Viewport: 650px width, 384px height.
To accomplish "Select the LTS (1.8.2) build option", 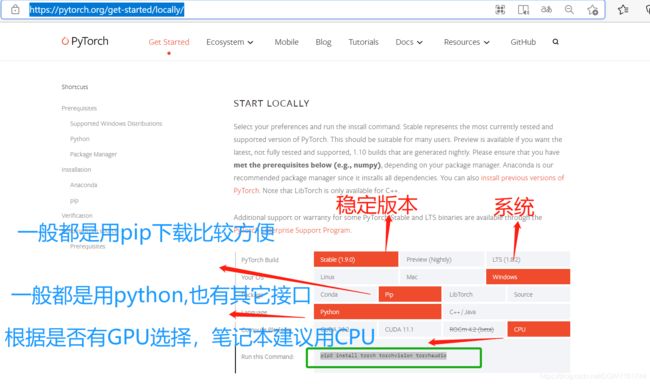I will click(528, 260).
